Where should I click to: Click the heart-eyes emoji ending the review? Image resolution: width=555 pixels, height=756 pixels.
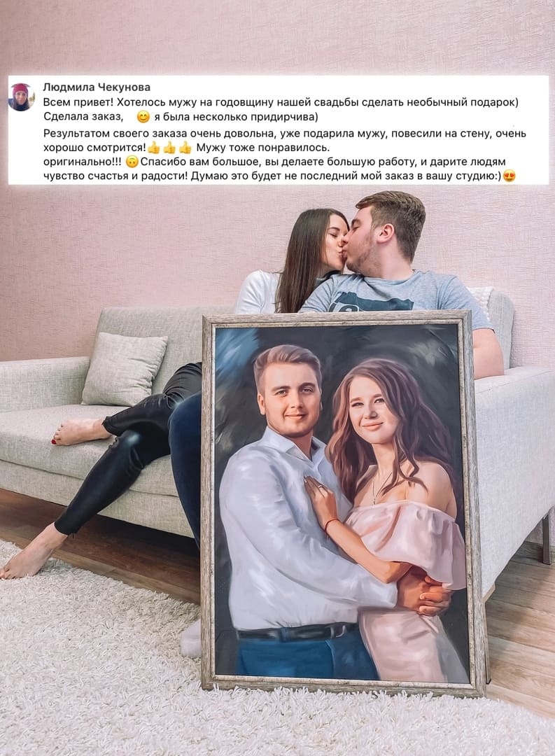pos(510,176)
